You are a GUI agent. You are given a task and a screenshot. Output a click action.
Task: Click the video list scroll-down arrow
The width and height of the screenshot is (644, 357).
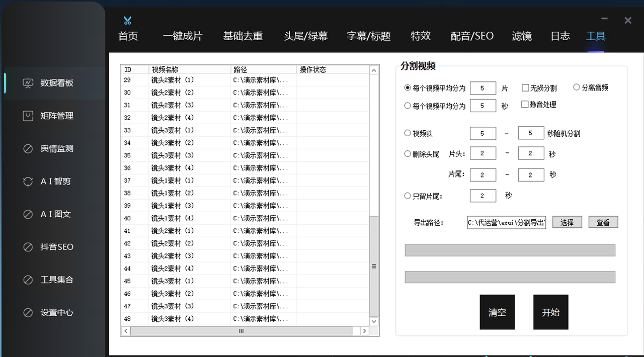tap(374, 321)
